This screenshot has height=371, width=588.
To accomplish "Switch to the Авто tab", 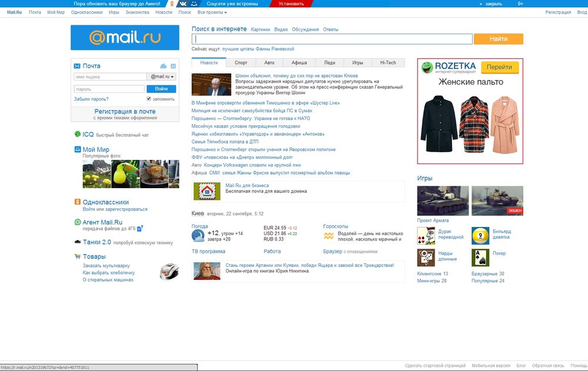I will pyautogui.click(x=269, y=63).
